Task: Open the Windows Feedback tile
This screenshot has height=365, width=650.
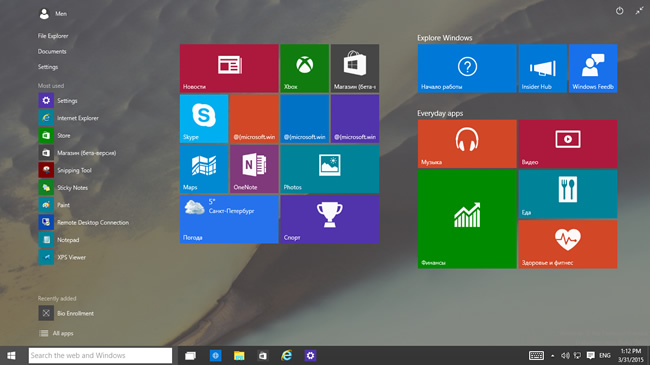Action: (593, 68)
